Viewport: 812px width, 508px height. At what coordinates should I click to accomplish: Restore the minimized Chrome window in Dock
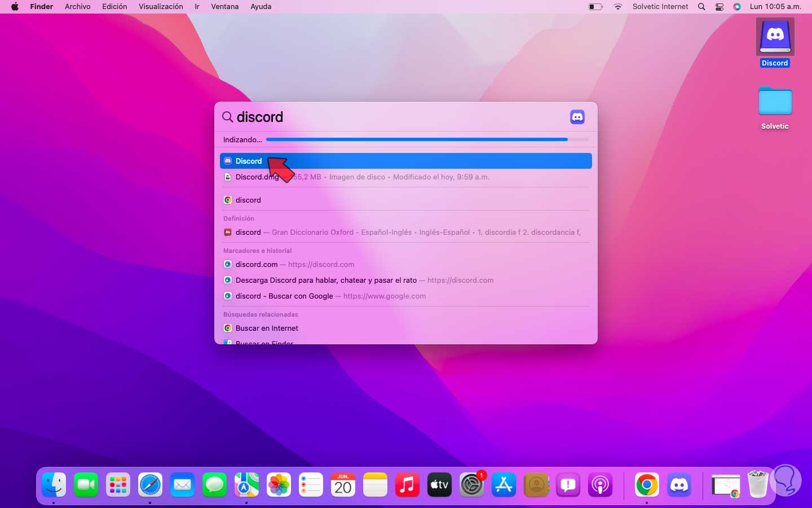pyautogui.click(x=726, y=485)
